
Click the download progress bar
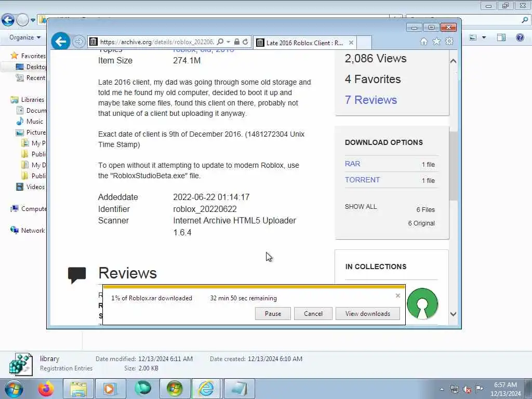pos(254,287)
